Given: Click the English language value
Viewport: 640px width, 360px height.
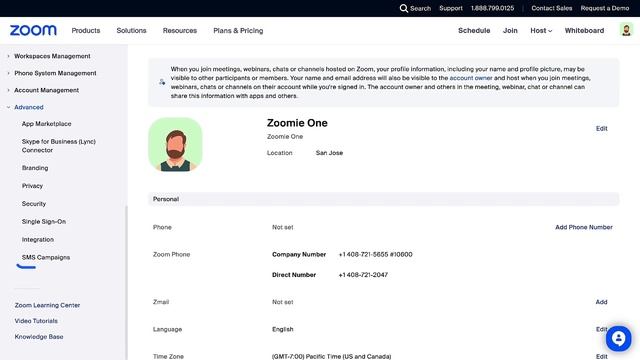Looking at the screenshot, I should (282, 329).
